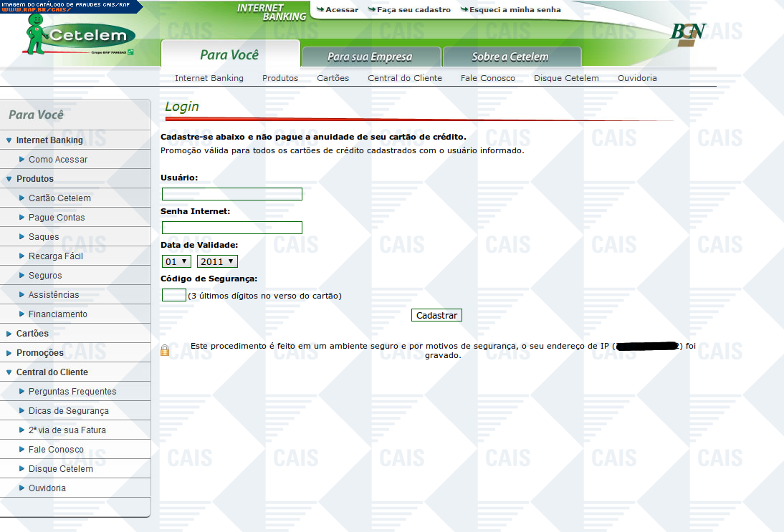Expand the Cartões sidebar section
Screen dimensions: 784x532
[x=9, y=334]
